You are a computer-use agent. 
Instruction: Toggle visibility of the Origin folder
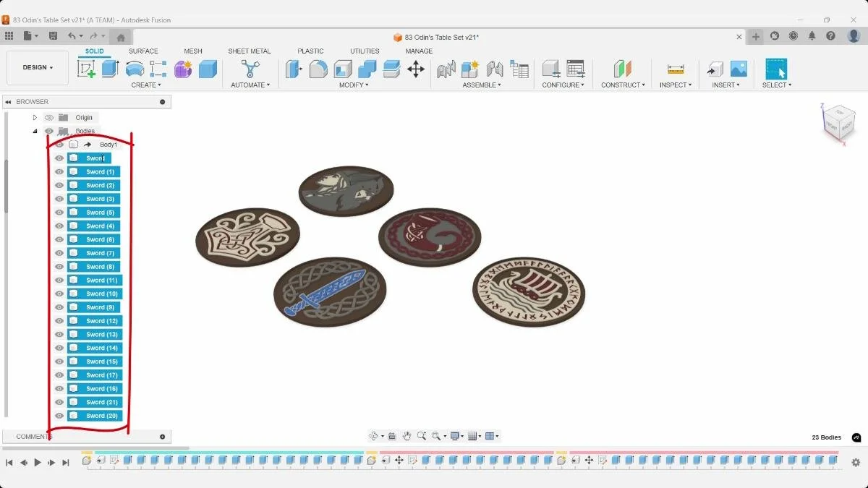pyautogui.click(x=49, y=117)
